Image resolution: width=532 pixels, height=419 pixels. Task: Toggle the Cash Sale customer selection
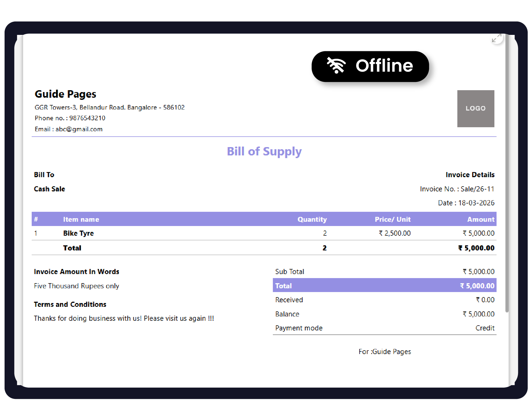49,189
